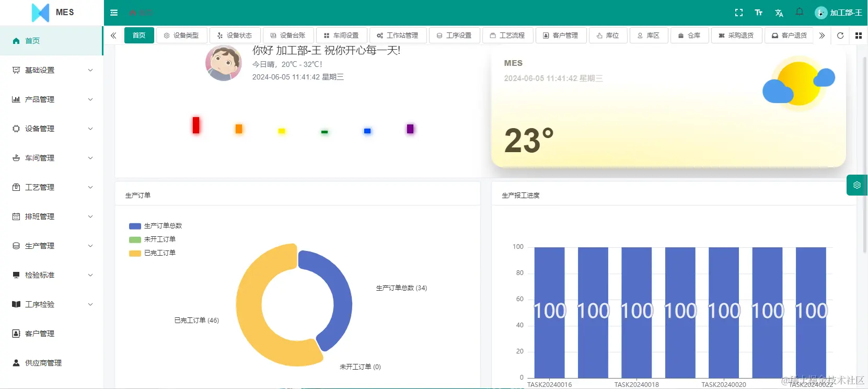Open user avatar for 加工部-王
The image size is (868, 389).
pos(821,13)
